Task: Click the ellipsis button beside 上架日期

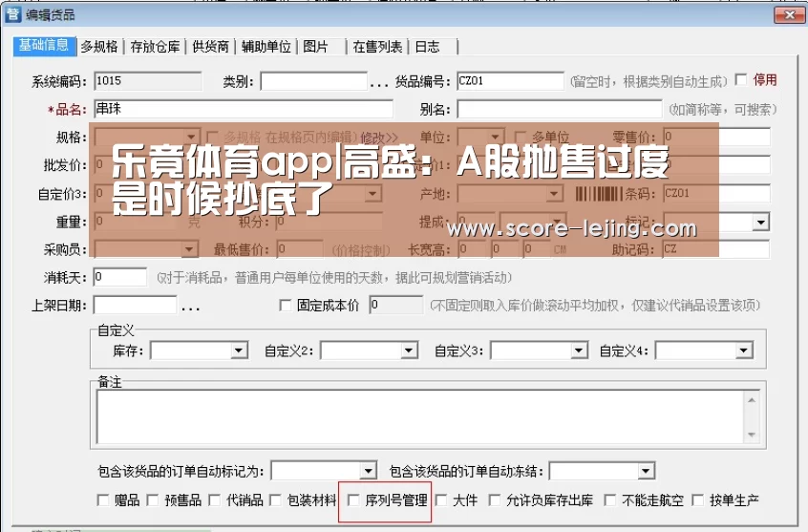Action: click(190, 307)
